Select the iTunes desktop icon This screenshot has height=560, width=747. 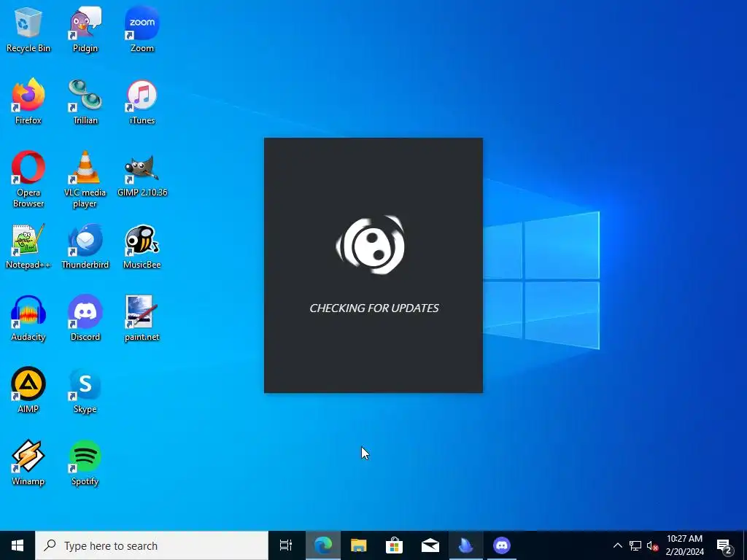point(142,101)
